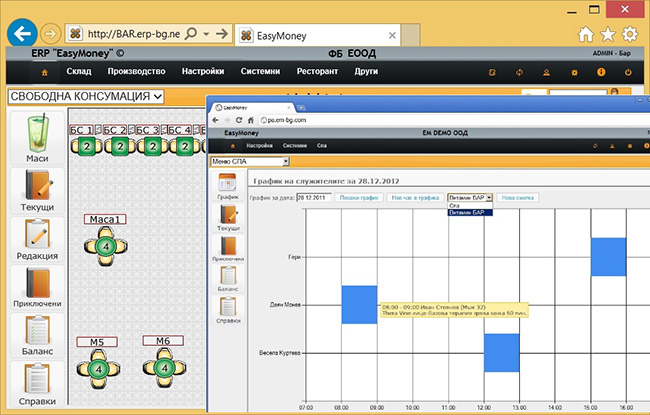Select table М5 on floor plan
Viewport: 650px width, 415px height.
click(98, 369)
